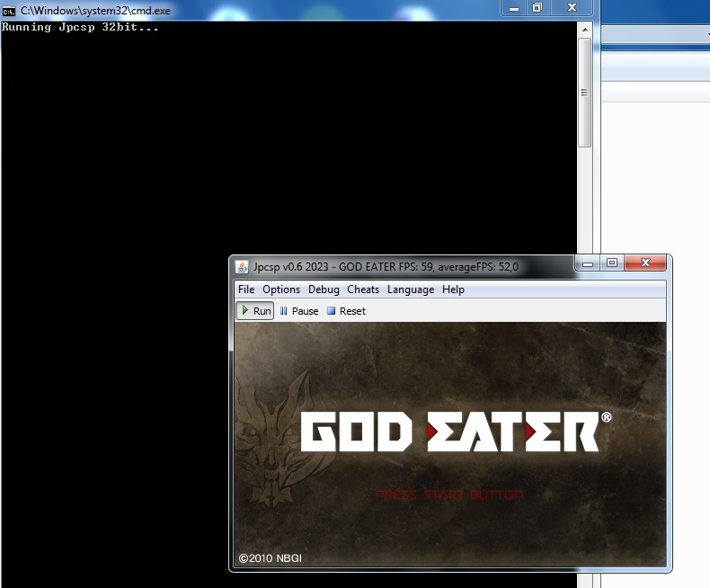
Task: Expand the Language menu
Action: 410,290
